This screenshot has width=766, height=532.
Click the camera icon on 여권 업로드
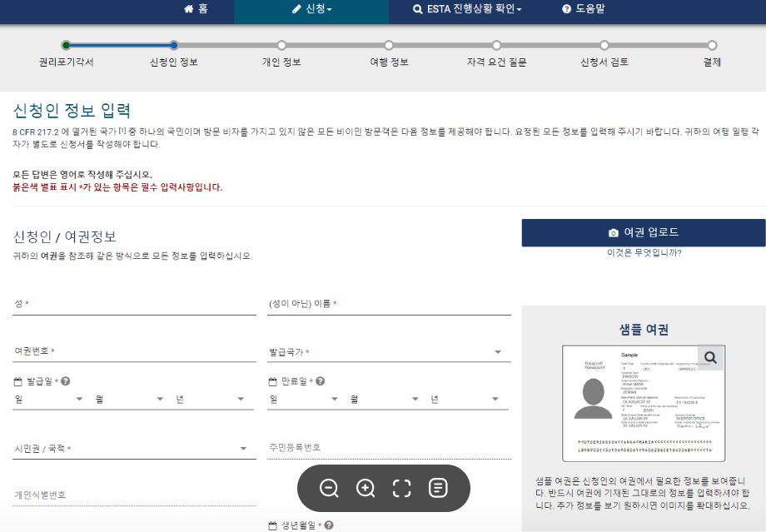tap(614, 233)
